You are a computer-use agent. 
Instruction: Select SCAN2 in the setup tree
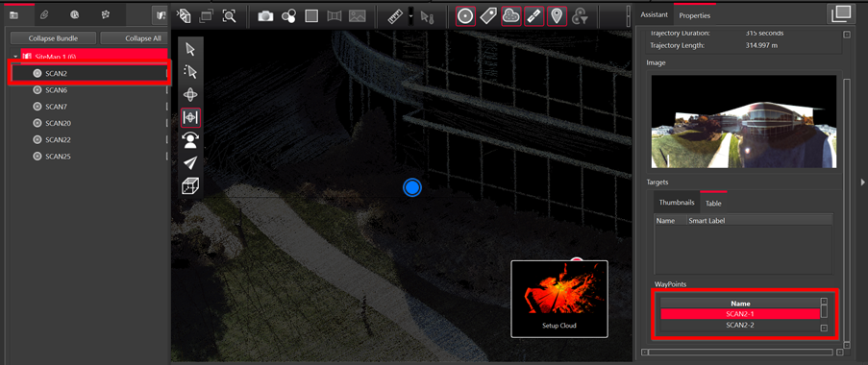point(89,74)
